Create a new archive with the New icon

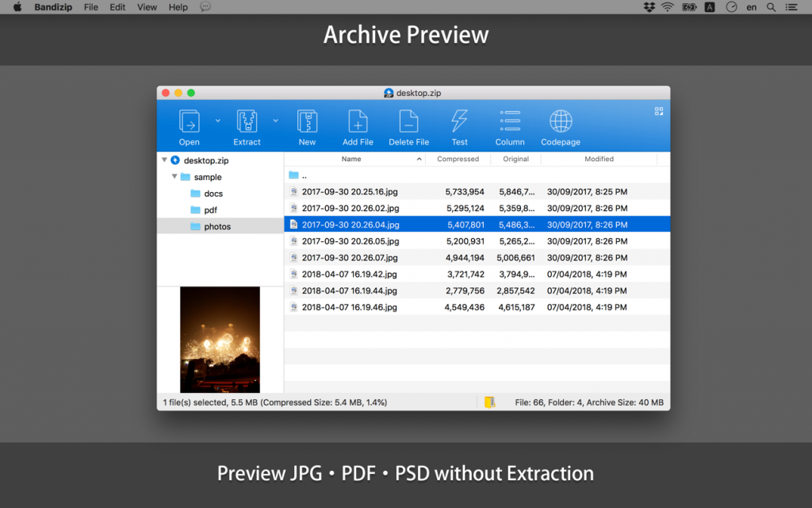pos(307,123)
